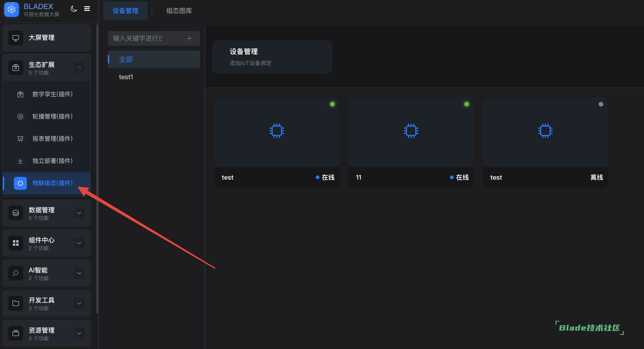Toggle dark mode with the moon icon

[x=74, y=9]
